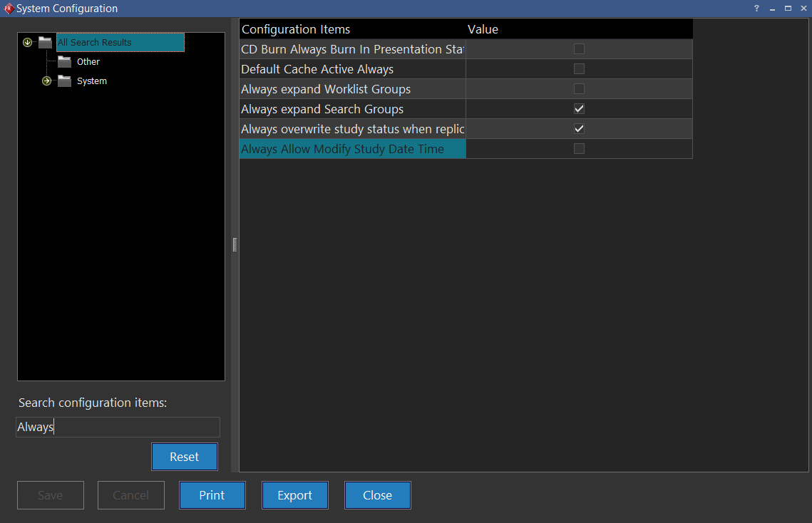Toggle Always Allow Modify Study Date Time
The image size is (812, 523).
coord(579,149)
